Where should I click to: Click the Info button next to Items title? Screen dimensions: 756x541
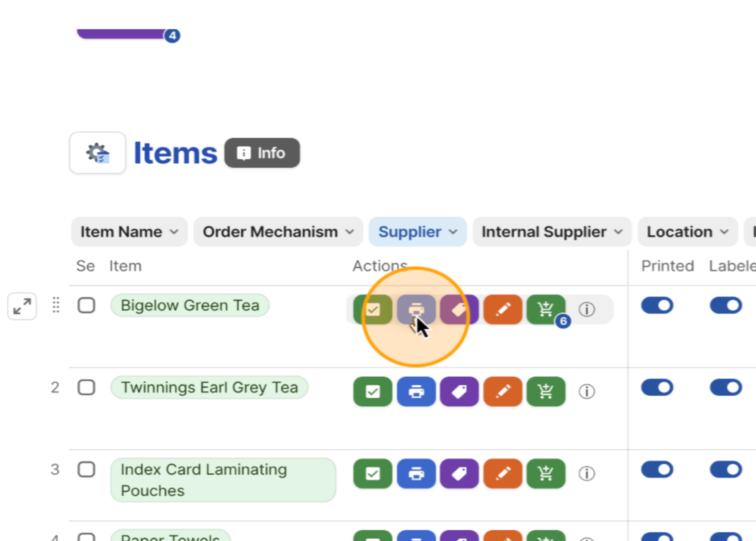click(x=262, y=153)
